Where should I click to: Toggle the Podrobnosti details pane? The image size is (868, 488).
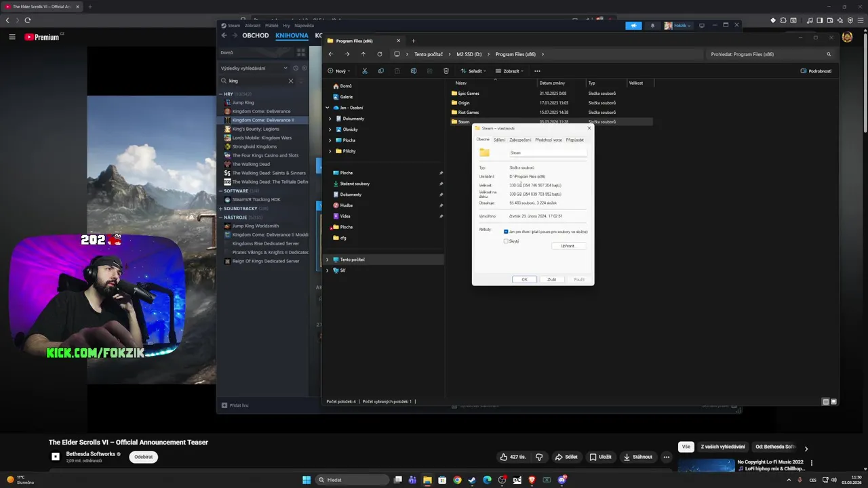pyautogui.click(x=816, y=70)
